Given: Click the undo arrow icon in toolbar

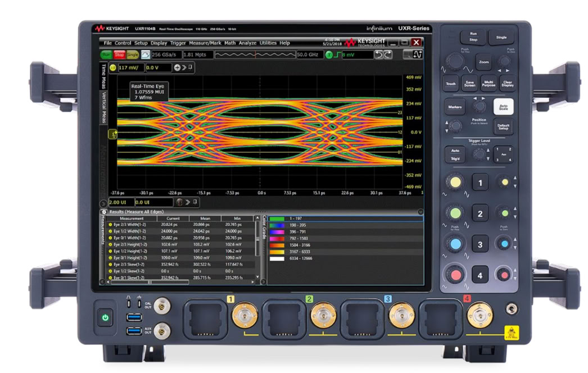Looking at the screenshot, I should tap(379, 54).
